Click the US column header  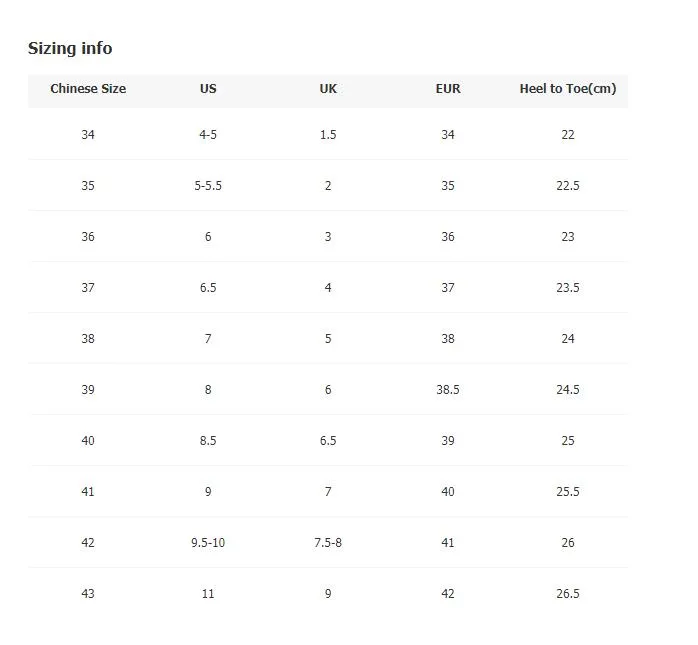click(x=208, y=89)
